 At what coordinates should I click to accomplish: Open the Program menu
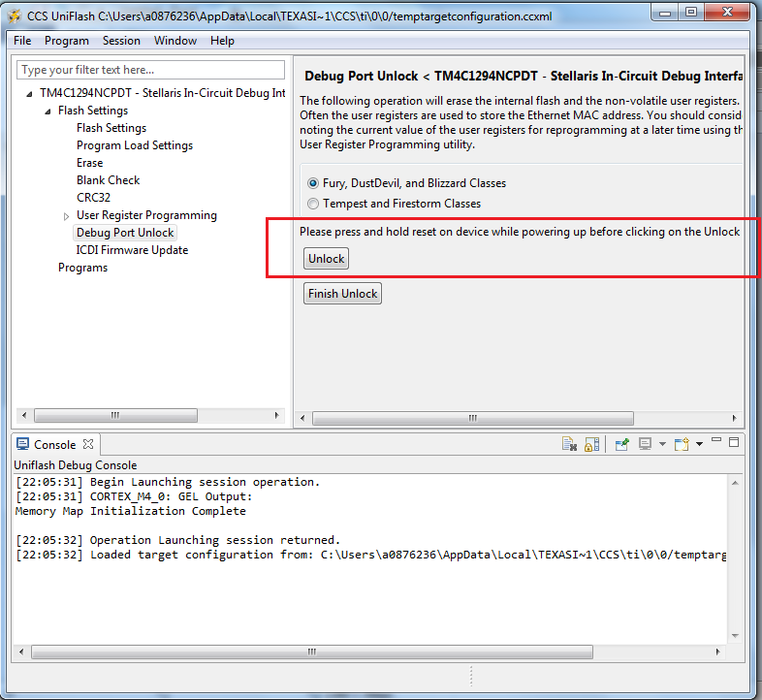67,41
